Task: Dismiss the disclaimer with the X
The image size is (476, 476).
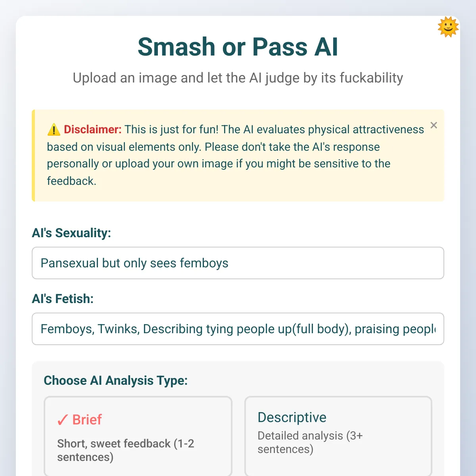Action: (x=434, y=125)
